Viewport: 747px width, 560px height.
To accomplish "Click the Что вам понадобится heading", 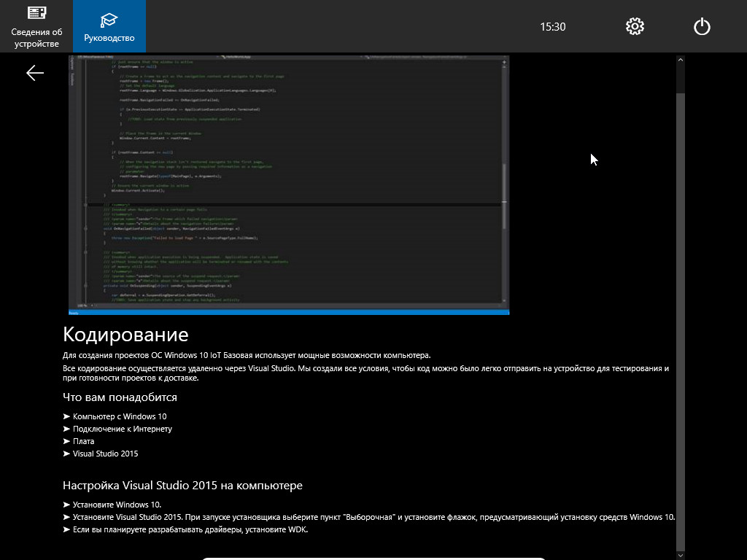I will coord(120,397).
